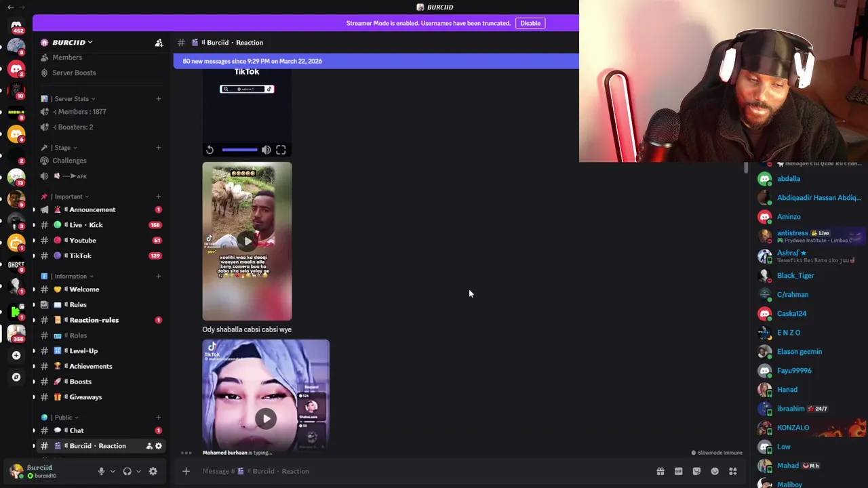This screenshot has height=488, width=868.
Task: Open the Chat channel
Action: (x=100, y=430)
